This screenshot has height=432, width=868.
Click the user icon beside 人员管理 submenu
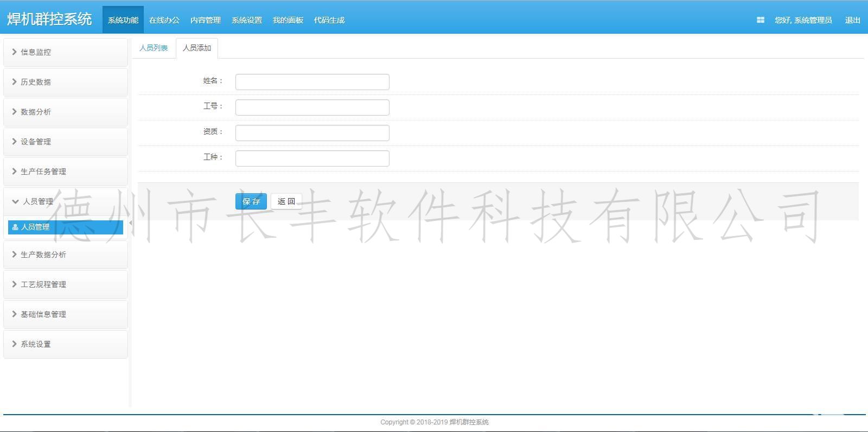tap(15, 227)
